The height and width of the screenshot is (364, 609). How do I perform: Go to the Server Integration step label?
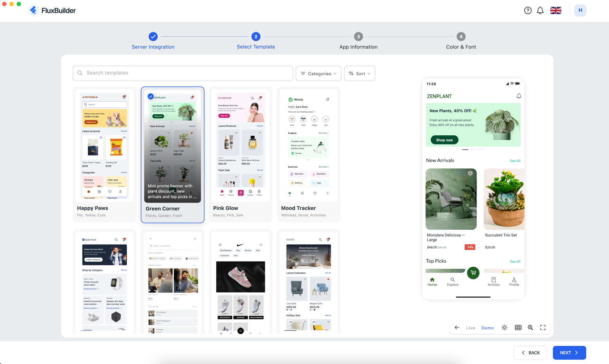point(153,47)
